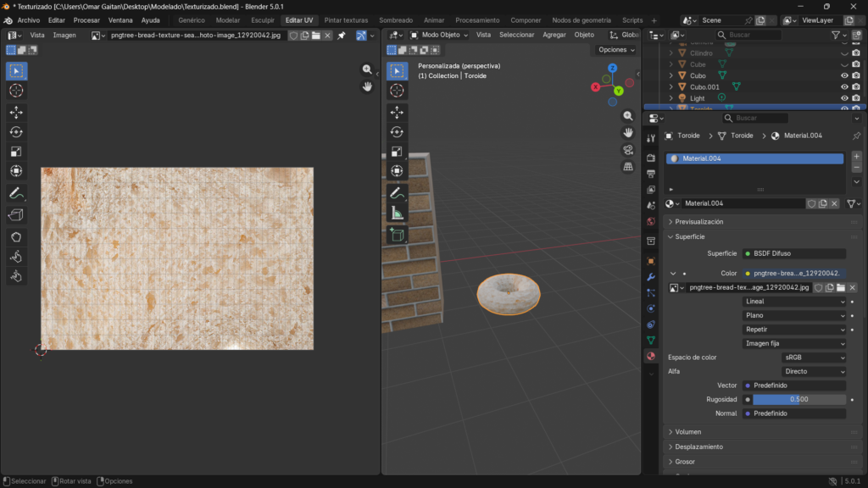Click the BSDF Difuso surface shader button
Screen dimensions: 868x488
pyautogui.click(x=793, y=253)
